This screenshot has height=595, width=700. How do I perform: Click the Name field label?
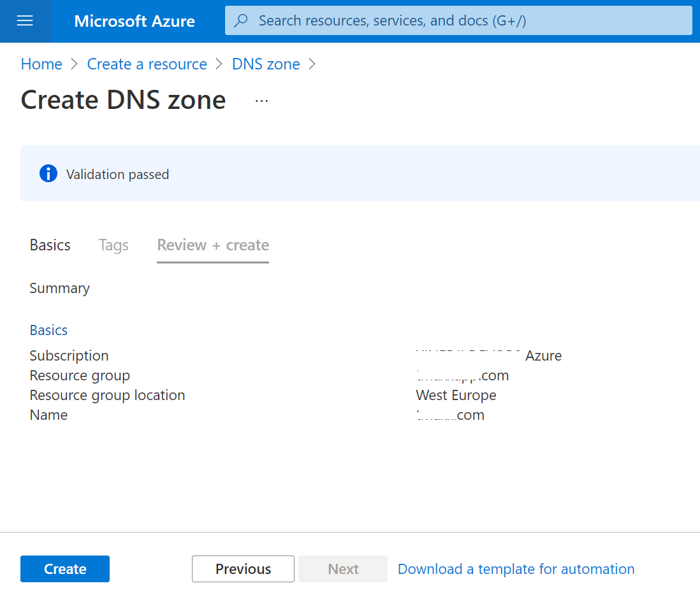(x=48, y=415)
